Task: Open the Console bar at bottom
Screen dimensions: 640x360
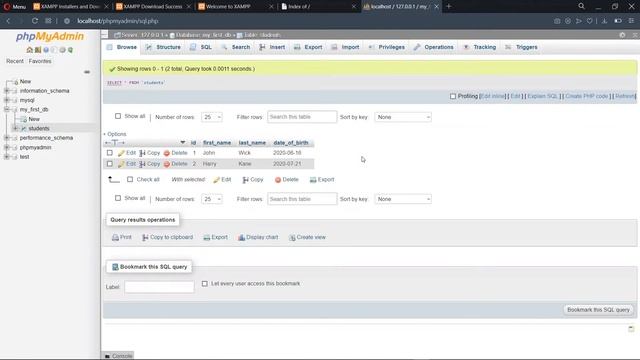Action: tap(118, 356)
